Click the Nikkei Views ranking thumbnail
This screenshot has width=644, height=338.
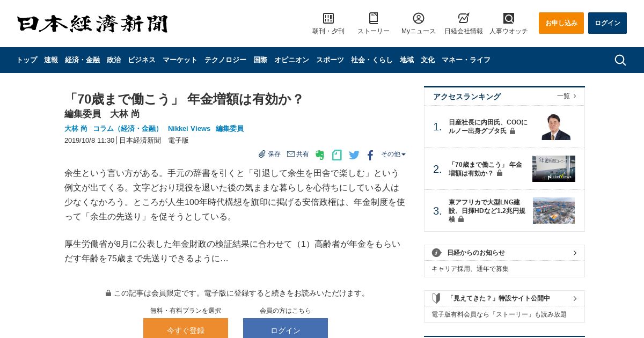(554, 169)
